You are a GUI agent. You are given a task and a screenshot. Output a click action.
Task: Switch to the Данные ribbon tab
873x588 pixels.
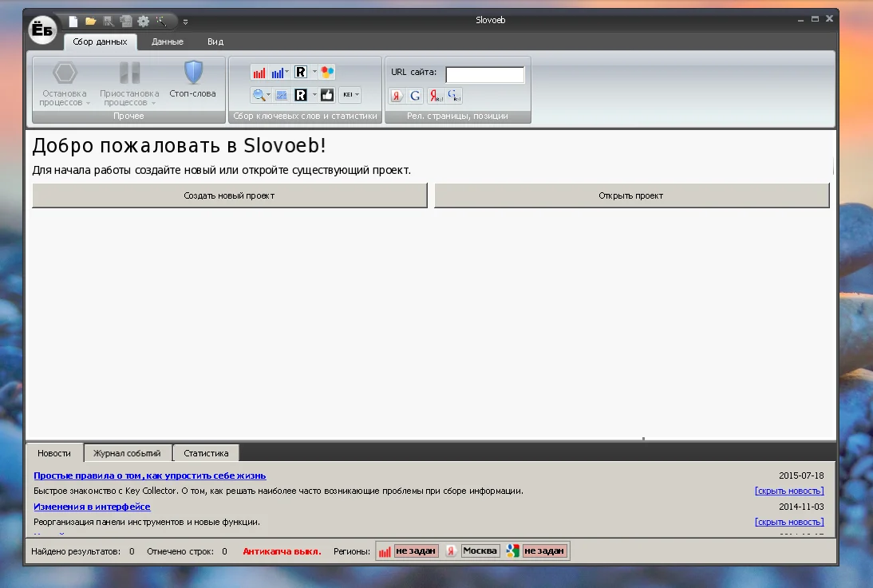coord(168,41)
